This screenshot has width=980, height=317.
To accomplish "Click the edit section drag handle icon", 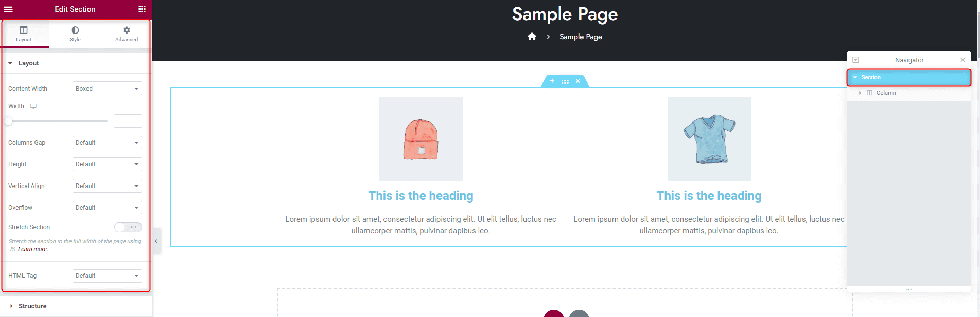I will [565, 81].
